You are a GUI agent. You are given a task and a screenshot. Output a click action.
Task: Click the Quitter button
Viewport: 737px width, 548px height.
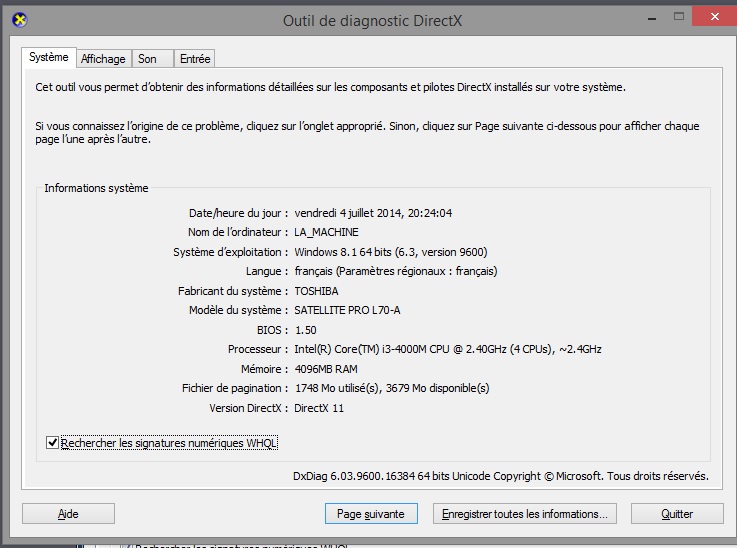677,514
